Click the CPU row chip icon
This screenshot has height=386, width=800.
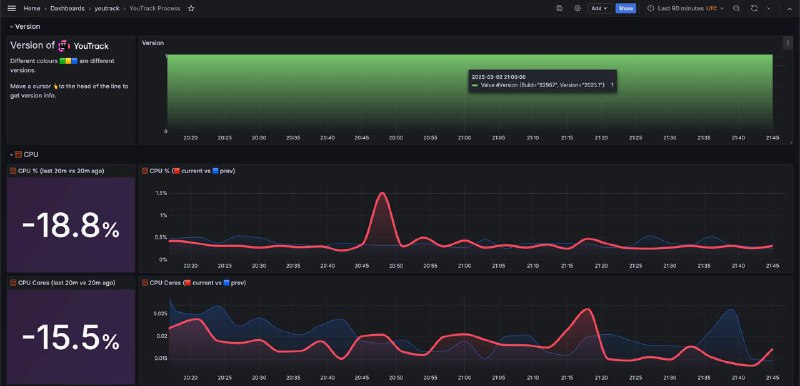pyautogui.click(x=18, y=155)
